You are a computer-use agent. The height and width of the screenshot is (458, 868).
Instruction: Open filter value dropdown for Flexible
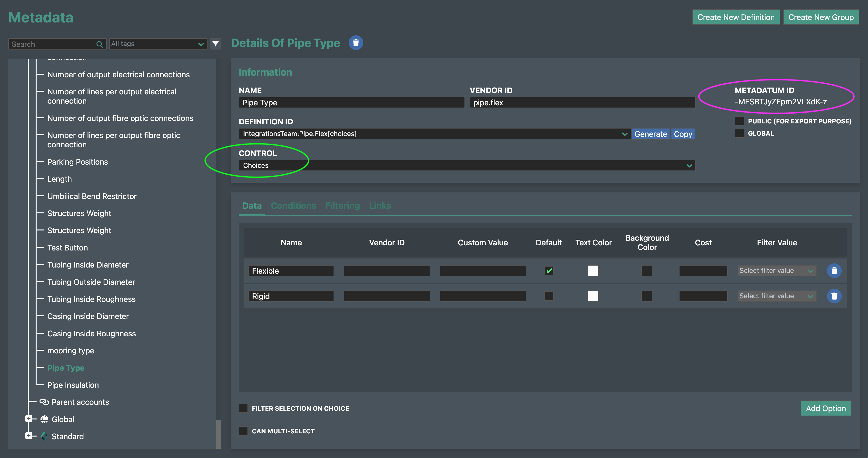777,271
